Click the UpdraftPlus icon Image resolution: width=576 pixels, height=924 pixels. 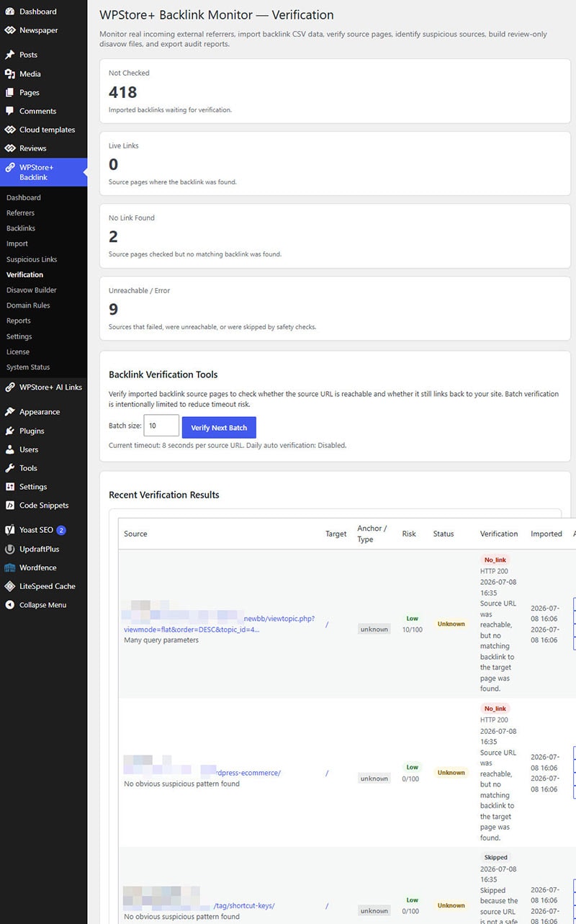pyautogui.click(x=10, y=549)
